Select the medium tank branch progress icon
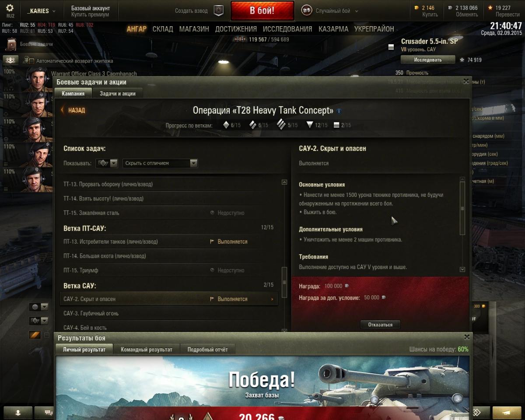Image resolution: width=525 pixels, height=420 pixels. point(252,125)
